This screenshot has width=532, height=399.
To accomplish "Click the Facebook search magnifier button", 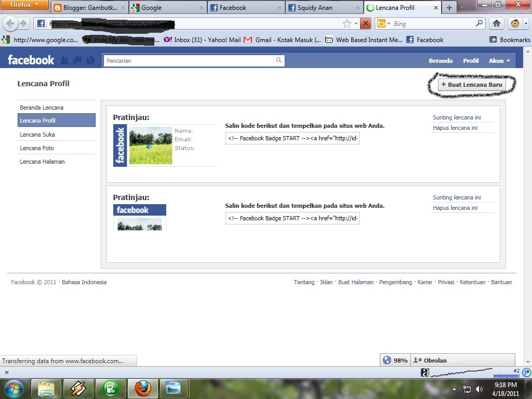I will tap(278, 60).
